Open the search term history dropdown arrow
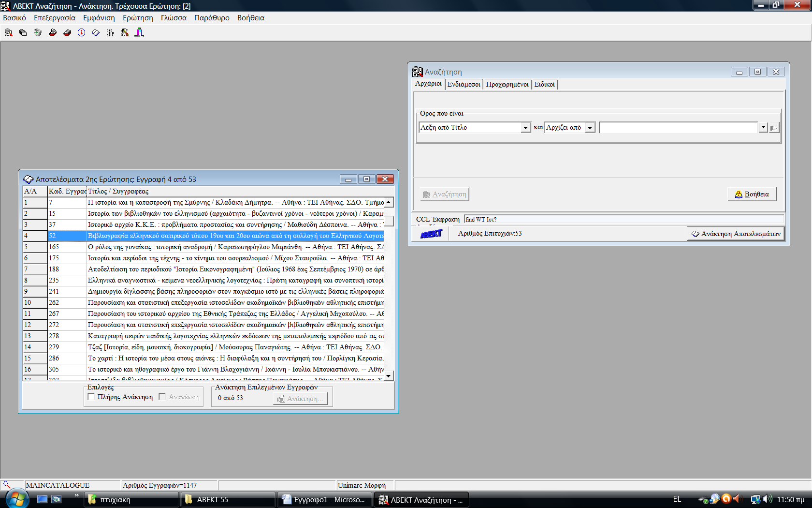Viewport: 812px width, 508px height. [763, 127]
